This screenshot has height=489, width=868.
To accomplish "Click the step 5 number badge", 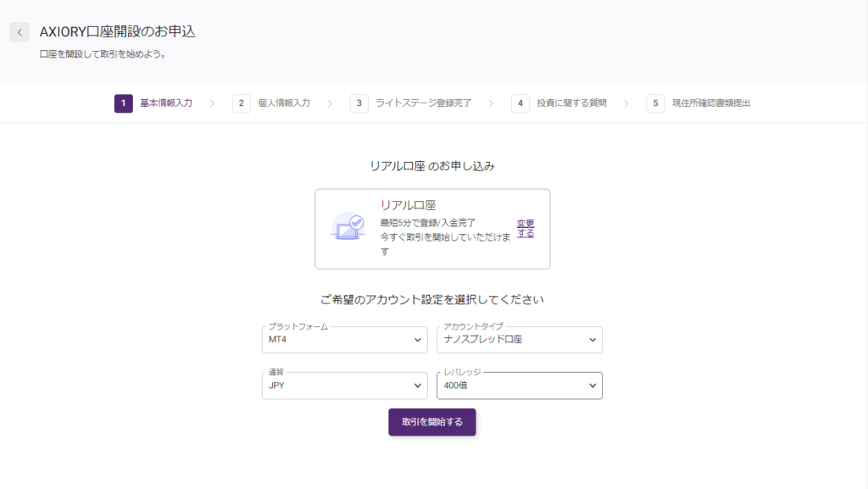I will (x=654, y=103).
